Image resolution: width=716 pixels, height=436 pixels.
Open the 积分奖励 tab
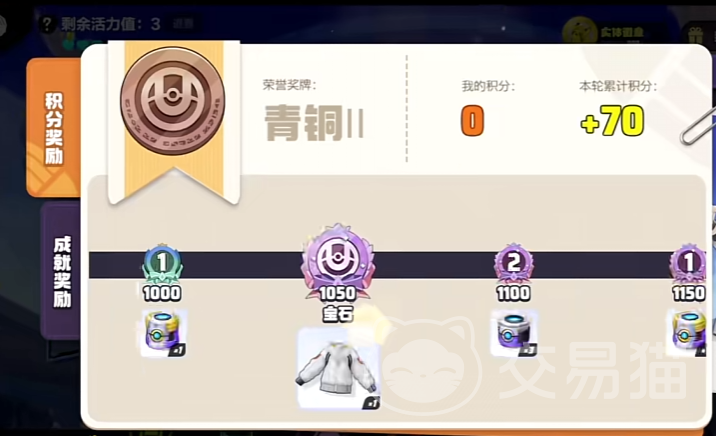coord(54,128)
